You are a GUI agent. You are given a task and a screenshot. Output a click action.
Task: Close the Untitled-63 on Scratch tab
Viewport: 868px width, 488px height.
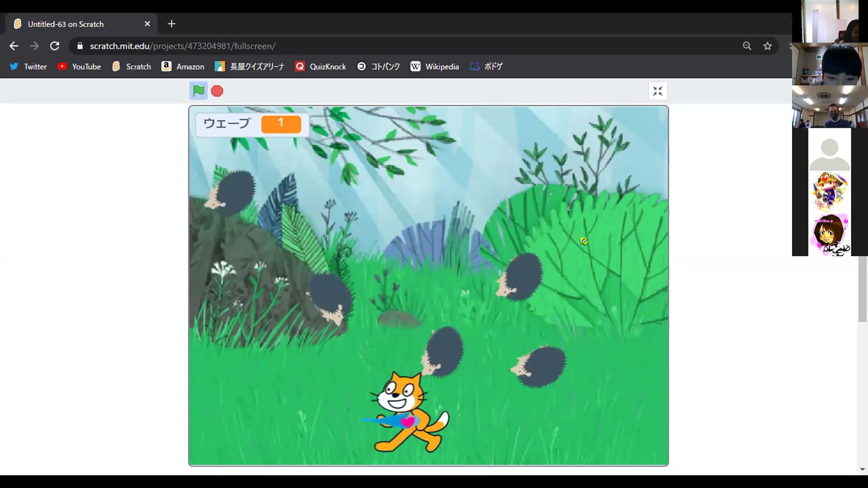pos(147,24)
